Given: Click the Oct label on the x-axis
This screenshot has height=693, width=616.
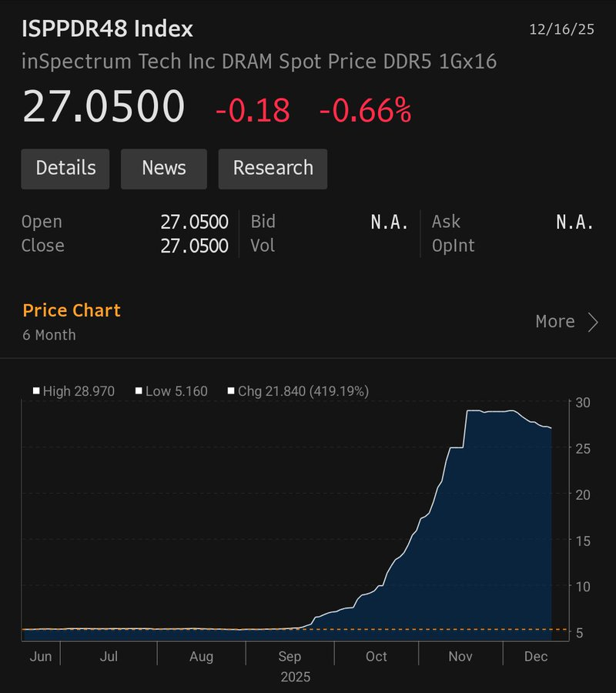Looking at the screenshot, I should click(376, 656).
